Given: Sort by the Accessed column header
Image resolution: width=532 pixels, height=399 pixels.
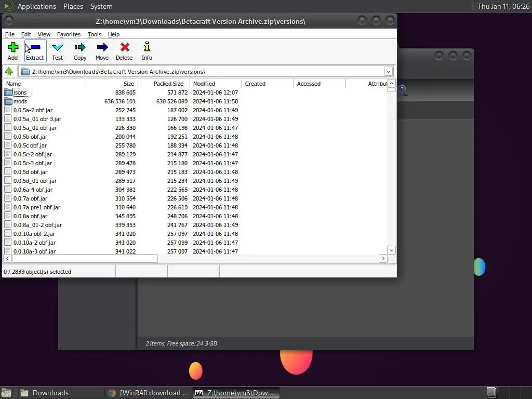Looking at the screenshot, I should [320, 84].
